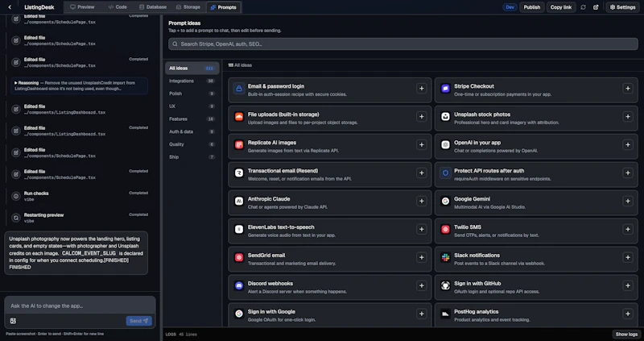This screenshot has height=341, width=644.
Task: Expand the Reasoning entry in chat
Action: [79, 85]
